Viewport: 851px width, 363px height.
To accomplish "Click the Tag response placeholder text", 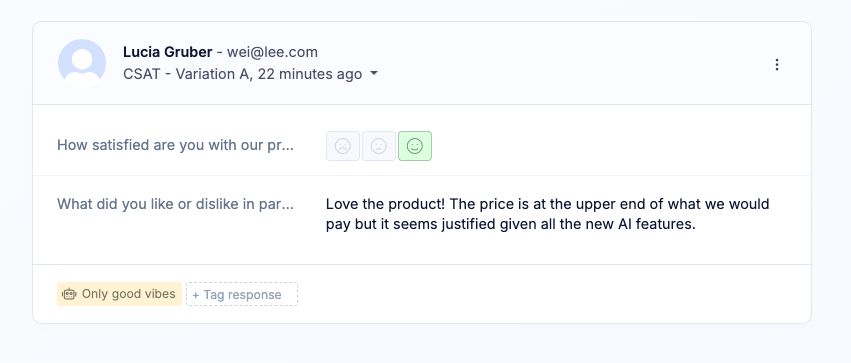I will coord(243,295).
